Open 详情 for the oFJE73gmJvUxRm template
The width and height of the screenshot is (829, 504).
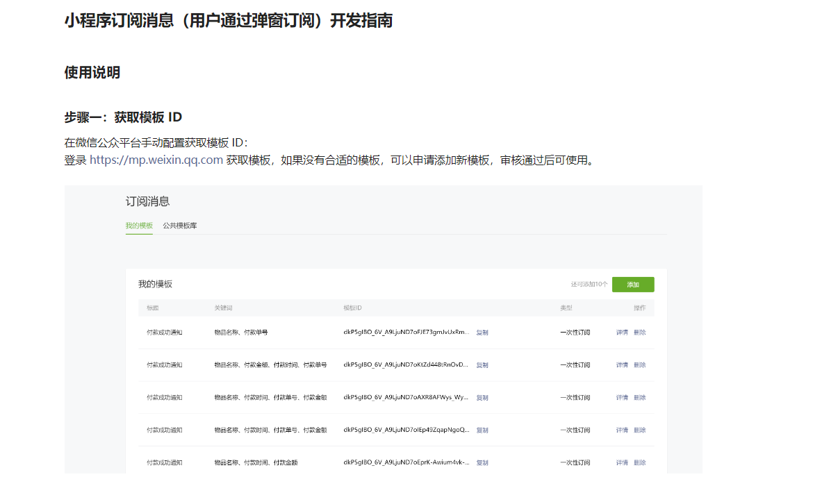pos(623,333)
